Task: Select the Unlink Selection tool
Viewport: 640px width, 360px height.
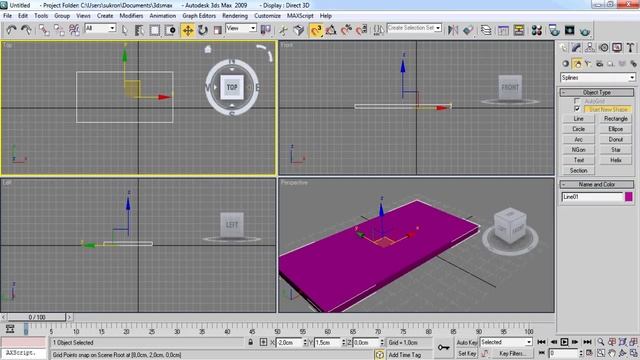Action: (59, 30)
